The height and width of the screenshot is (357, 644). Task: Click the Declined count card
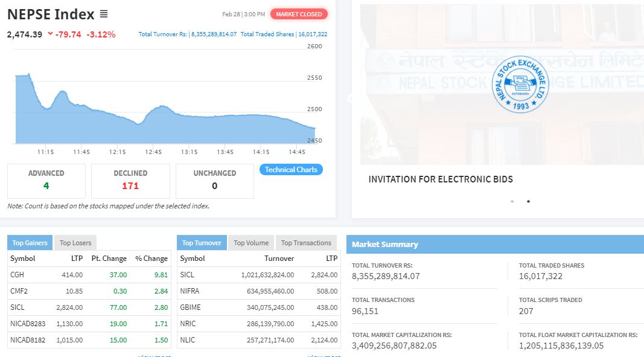coord(130,181)
